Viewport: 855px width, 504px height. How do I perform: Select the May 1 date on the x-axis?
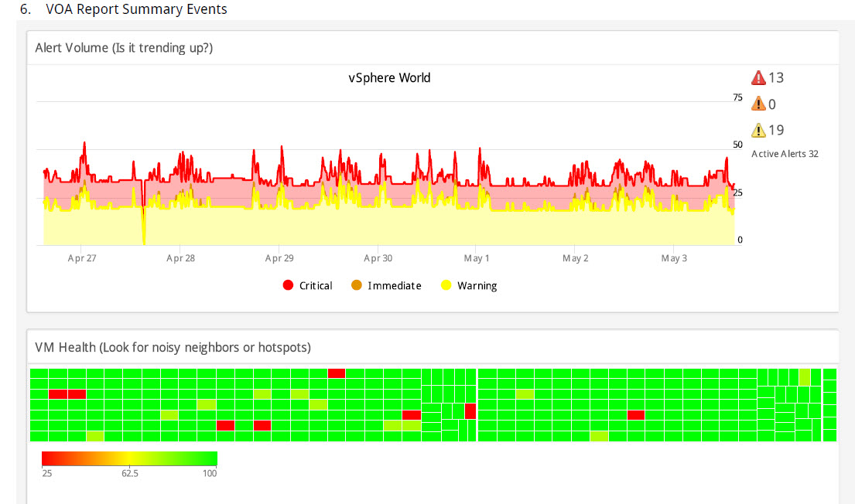tap(477, 259)
